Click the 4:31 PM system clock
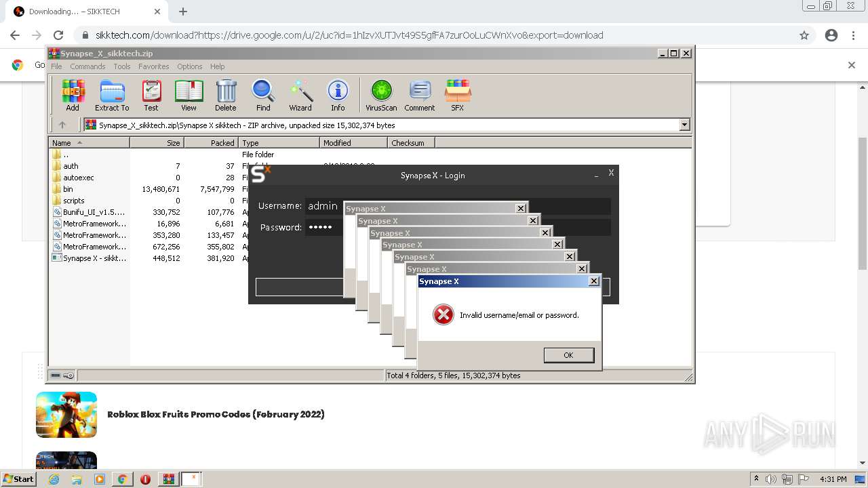Screen dimensions: 868x488 coord(833,479)
